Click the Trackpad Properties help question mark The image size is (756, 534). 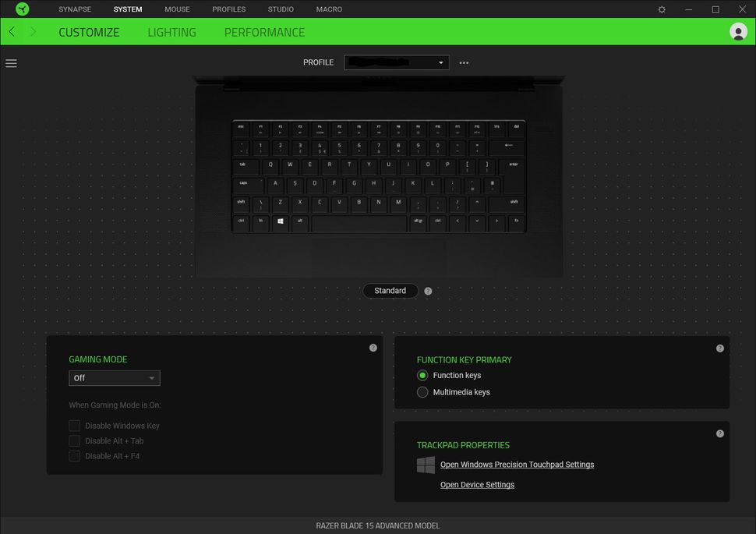[x=719, y=433]
